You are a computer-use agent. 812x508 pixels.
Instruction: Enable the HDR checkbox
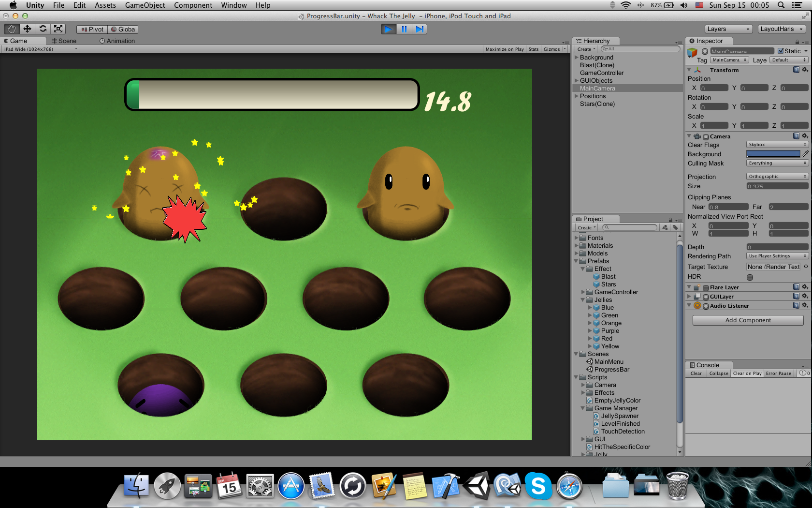tap(750, 277)
